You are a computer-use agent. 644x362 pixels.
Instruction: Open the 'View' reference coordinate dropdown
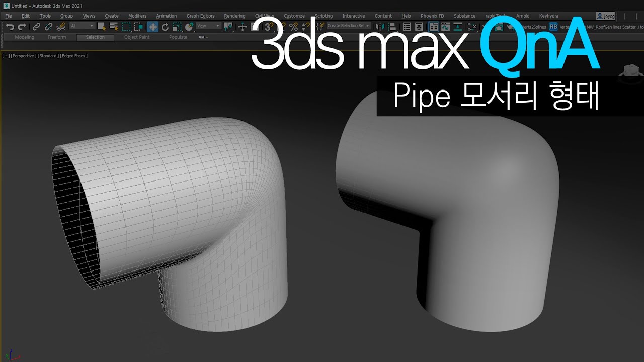208,26
